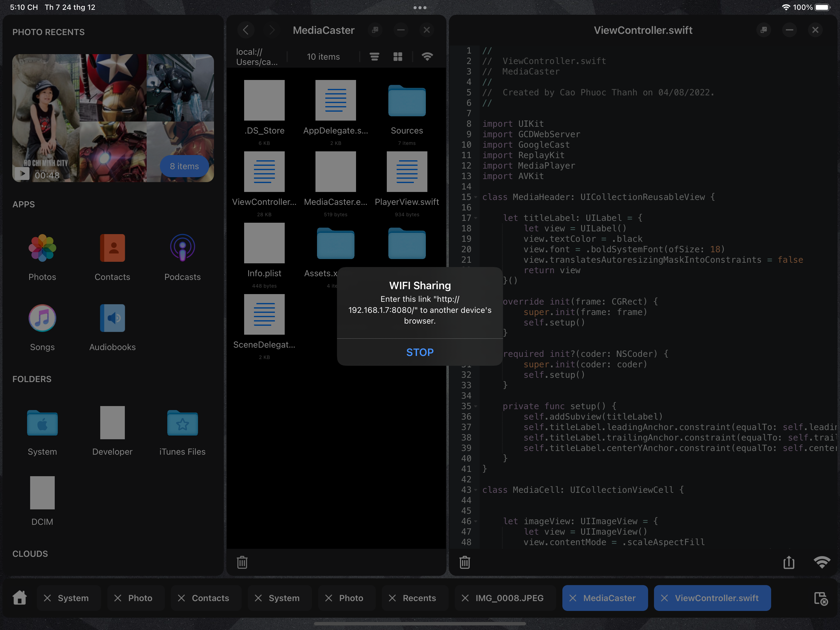Open the Photos app icon
Viewport: 840px width, 630px height.
pyautogui.click(x=42, y=248)
